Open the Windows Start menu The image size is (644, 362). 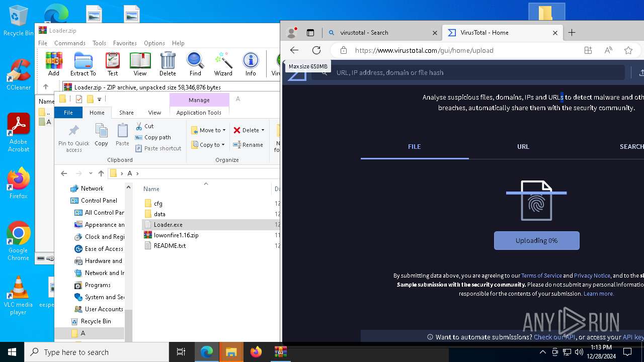(12, 352)
